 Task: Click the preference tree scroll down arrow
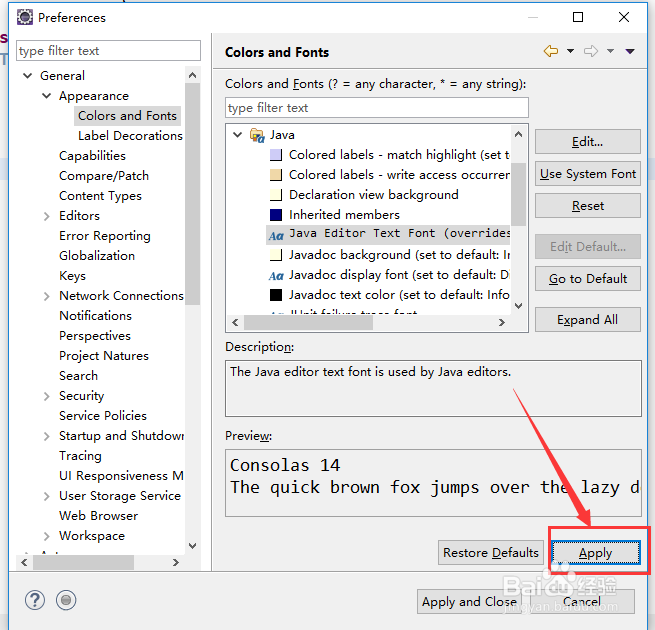[193, 546]
